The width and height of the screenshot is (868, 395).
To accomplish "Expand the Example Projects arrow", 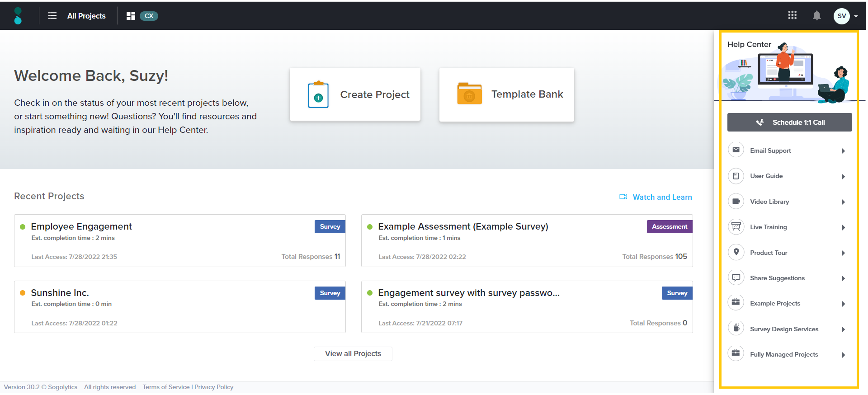I will [x=843, y=304].
